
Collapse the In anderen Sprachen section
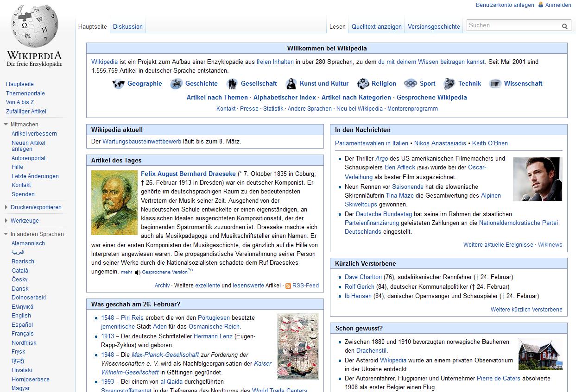point(6,234)
